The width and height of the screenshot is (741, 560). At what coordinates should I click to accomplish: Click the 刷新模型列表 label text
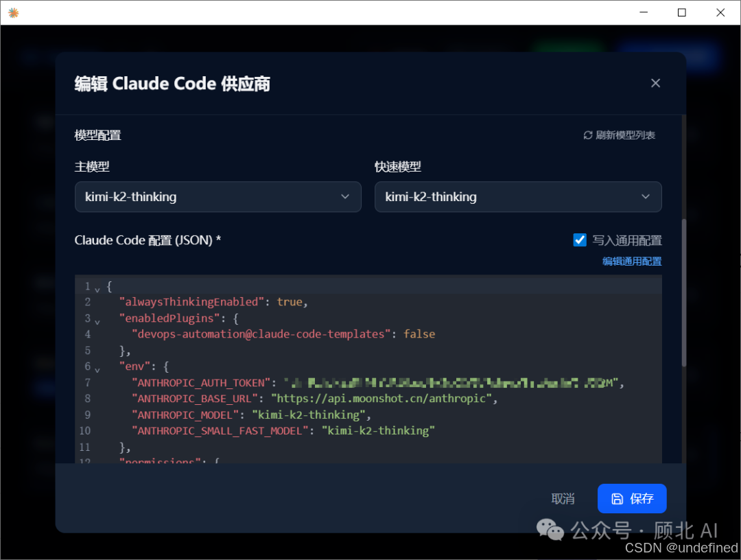[x=625, y=136]
